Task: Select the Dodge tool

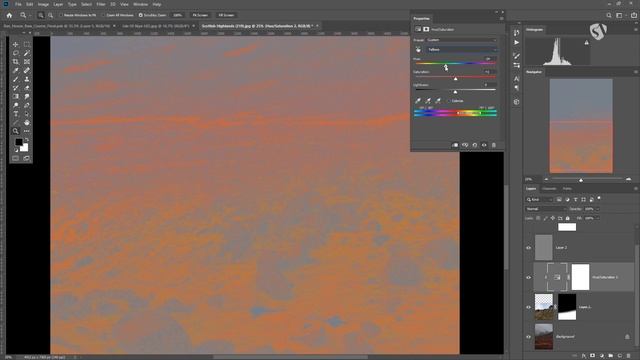Action: [16, 105]
